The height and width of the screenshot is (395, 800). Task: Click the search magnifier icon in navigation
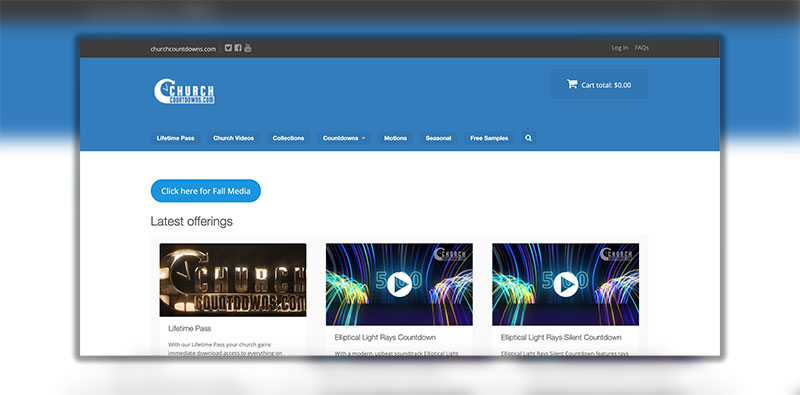point(528,138)
